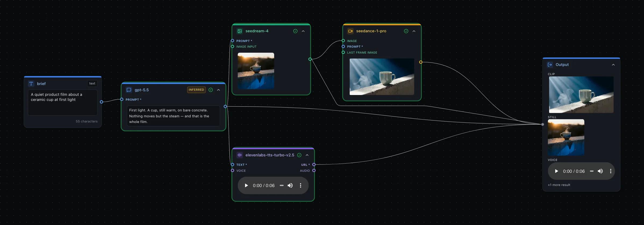Open the seedance-1-pro video preview thumbnail
The width and height of the screenshot is (644, 225).
pos(382,77)
